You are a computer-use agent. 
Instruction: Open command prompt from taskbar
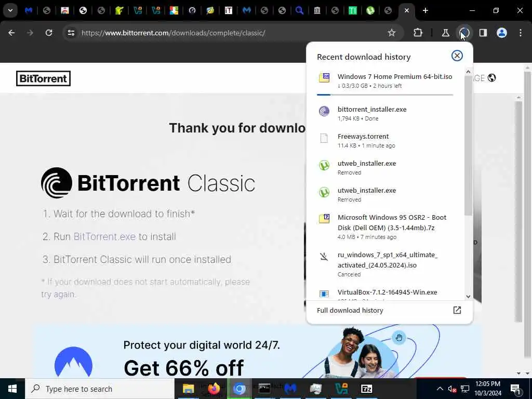[x=264, y=389]
